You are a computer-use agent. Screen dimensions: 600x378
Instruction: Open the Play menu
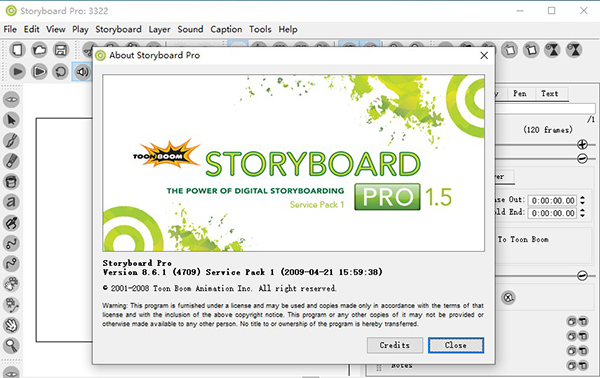pyautogui.click(x=80, y=29)
